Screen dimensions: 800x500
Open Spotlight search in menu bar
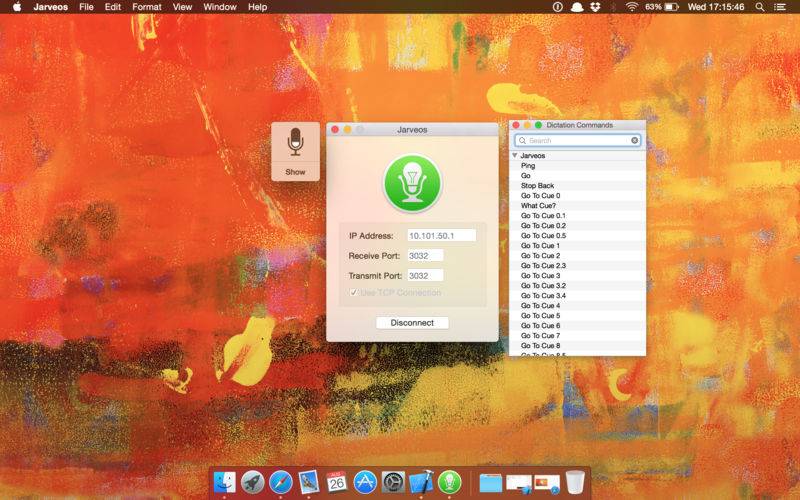tap(760, 7)
